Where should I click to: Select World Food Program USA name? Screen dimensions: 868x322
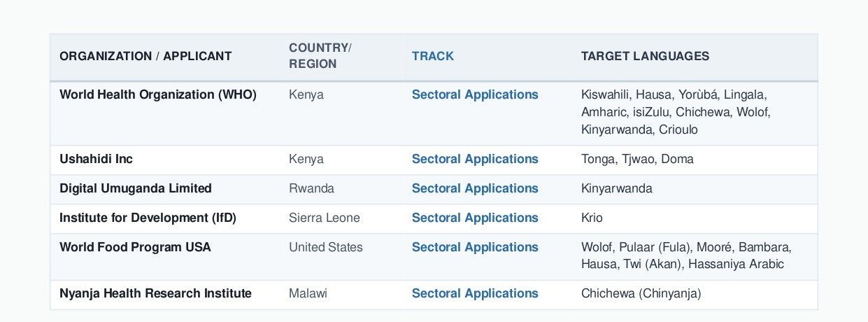click(135, 247)
